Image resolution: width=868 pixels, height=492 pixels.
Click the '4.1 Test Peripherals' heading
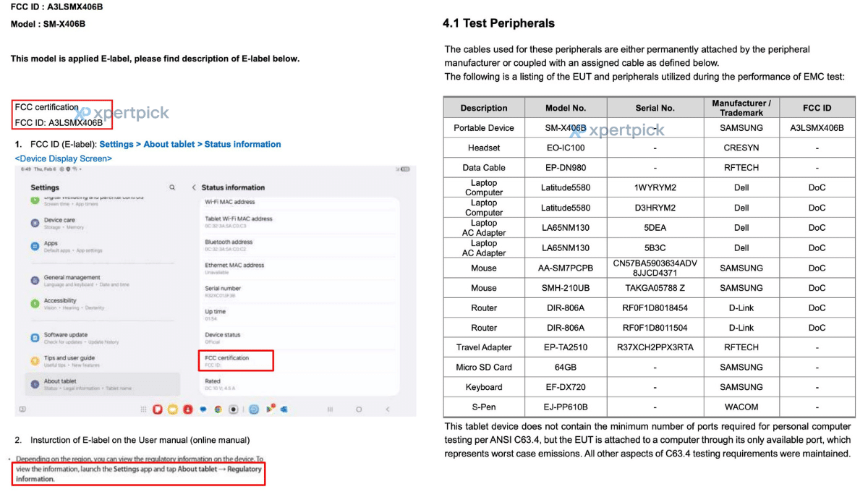[x=498, y=23]
